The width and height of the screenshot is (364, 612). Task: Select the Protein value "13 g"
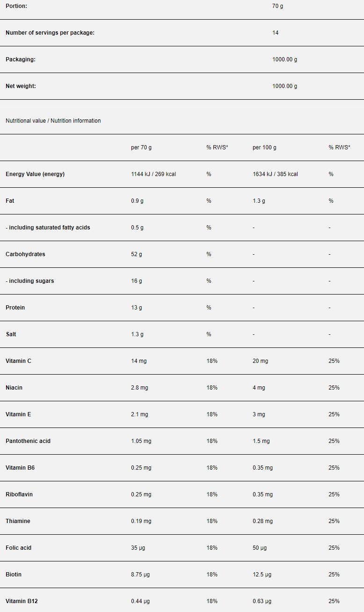(137, 308)
